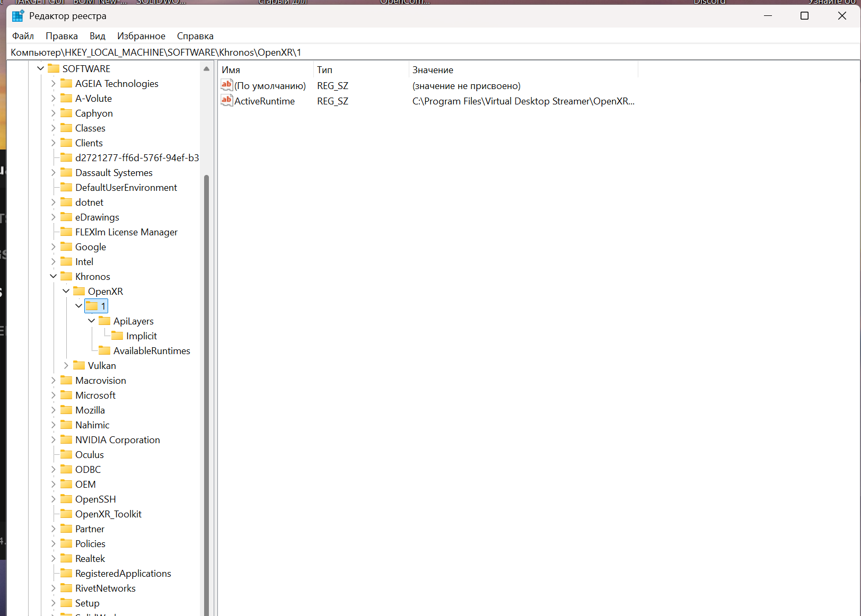Collapse the SOFTWARE tree node
The image size is (861, 616).
tap(41, 68)
